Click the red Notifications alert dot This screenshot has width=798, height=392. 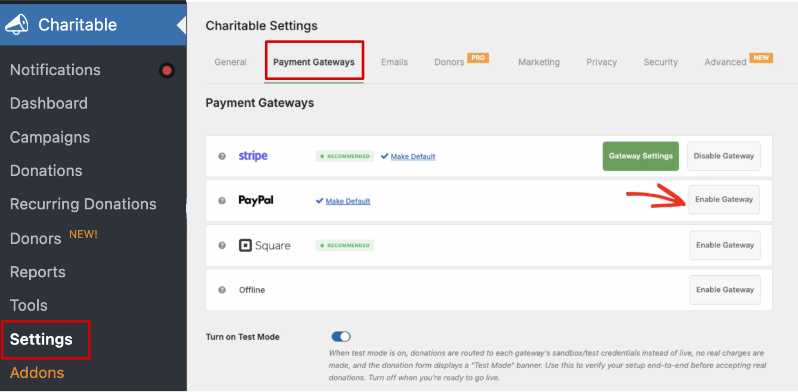[x=166, y=70]
